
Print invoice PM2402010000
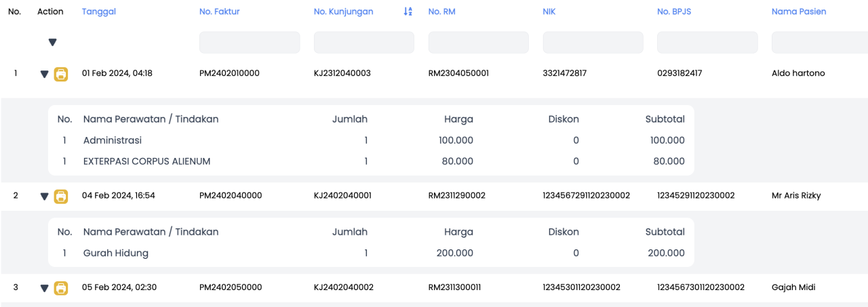tap(61, 74)
